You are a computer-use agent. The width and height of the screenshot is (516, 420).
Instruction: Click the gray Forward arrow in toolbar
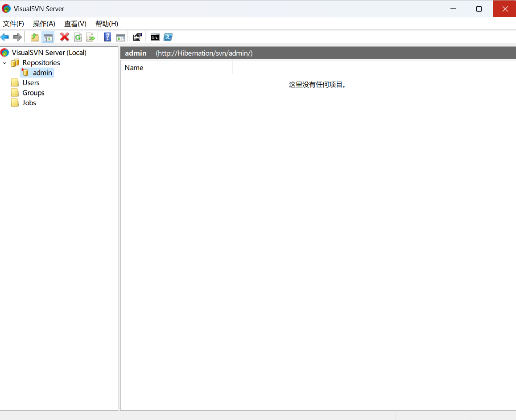17,37
